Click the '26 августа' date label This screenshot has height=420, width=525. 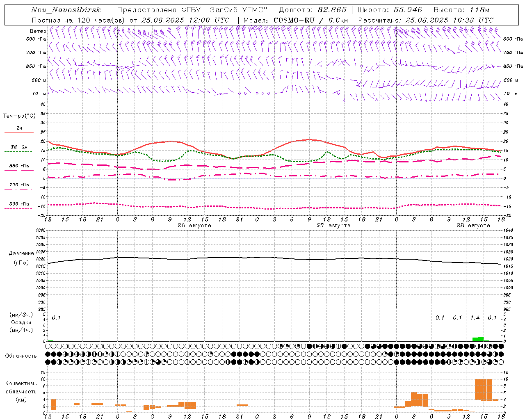[194, 226]
